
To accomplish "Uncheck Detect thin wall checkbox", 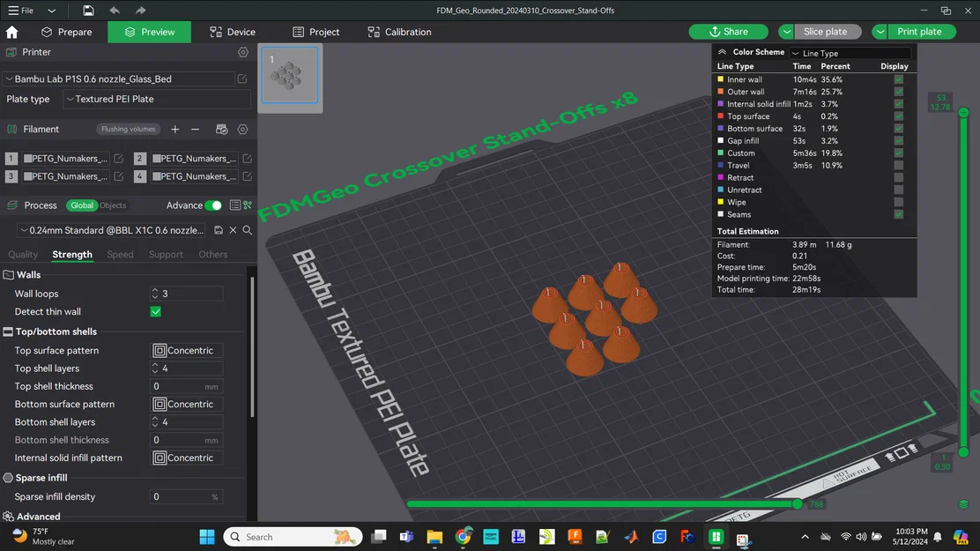I will (156, 311).
